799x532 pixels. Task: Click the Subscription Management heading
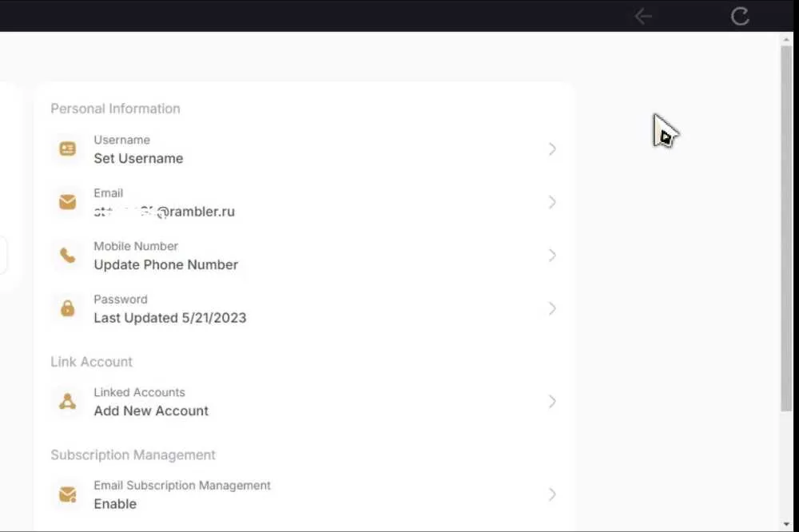pyautogui.click(x=133, y=455)
